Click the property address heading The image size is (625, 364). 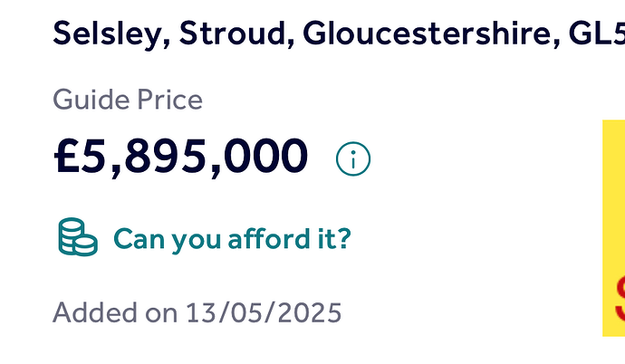[335, 34]
